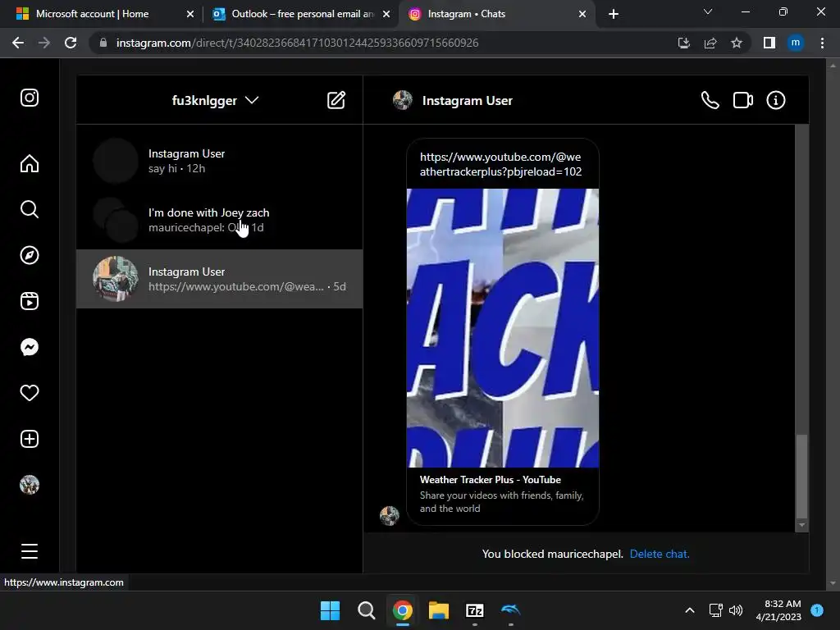
Task: Close the Instagram Chats tab
Action: coord(582,14)
